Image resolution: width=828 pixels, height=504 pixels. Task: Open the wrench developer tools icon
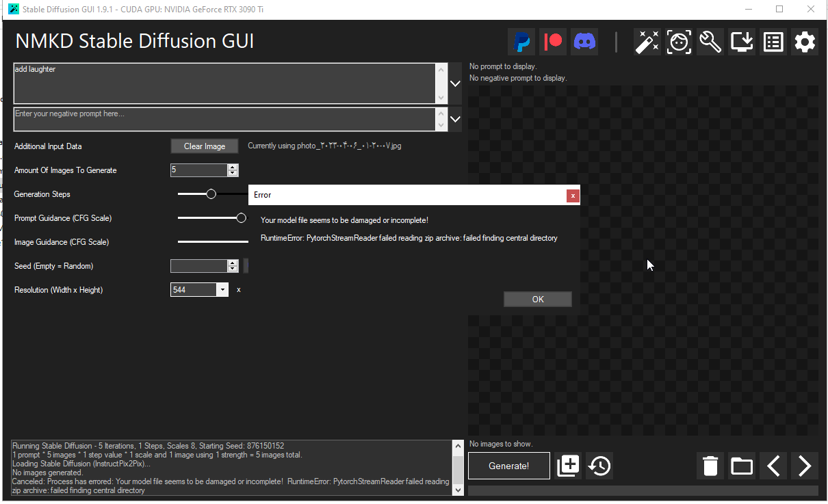710,42
